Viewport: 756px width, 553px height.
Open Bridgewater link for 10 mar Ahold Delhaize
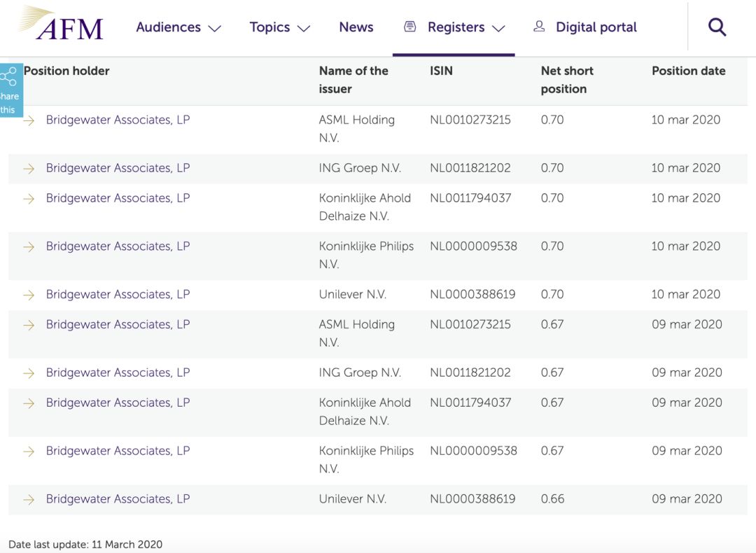click(118, 198)
